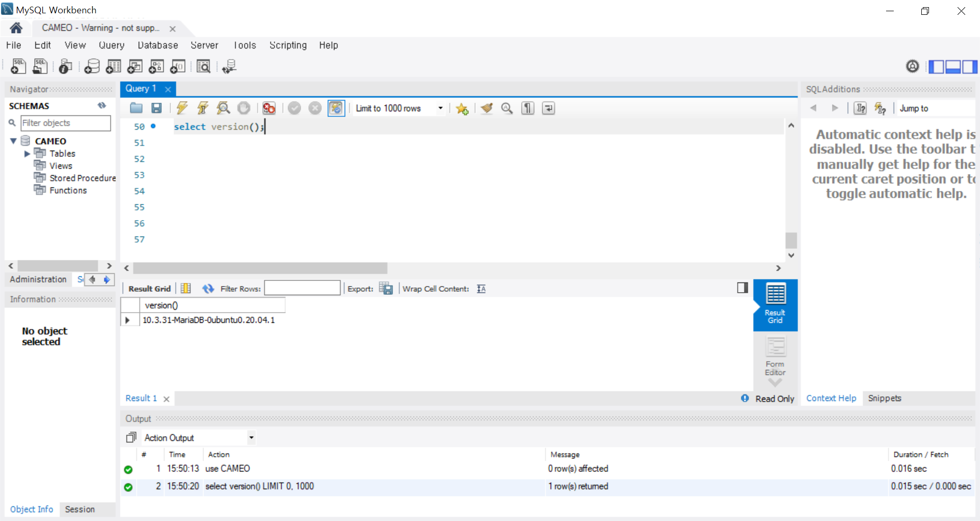Reconnect to DBMS toolbar icon
Viewport: 980px width, 521px height.
pos(229,66)
